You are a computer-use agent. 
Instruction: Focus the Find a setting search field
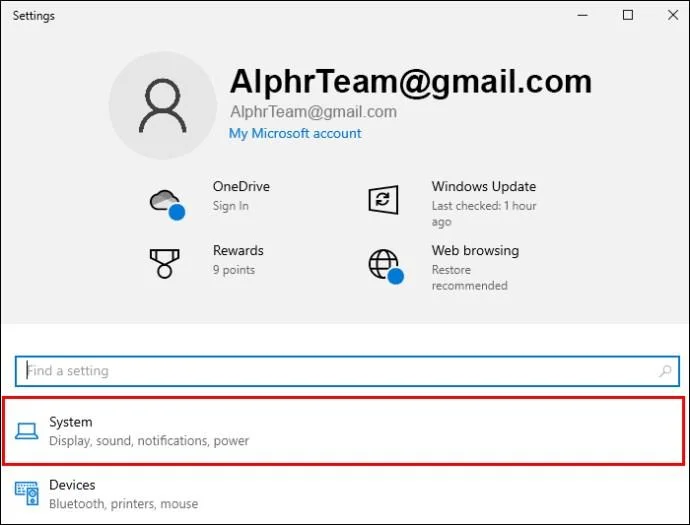click(x=330, y=371)
